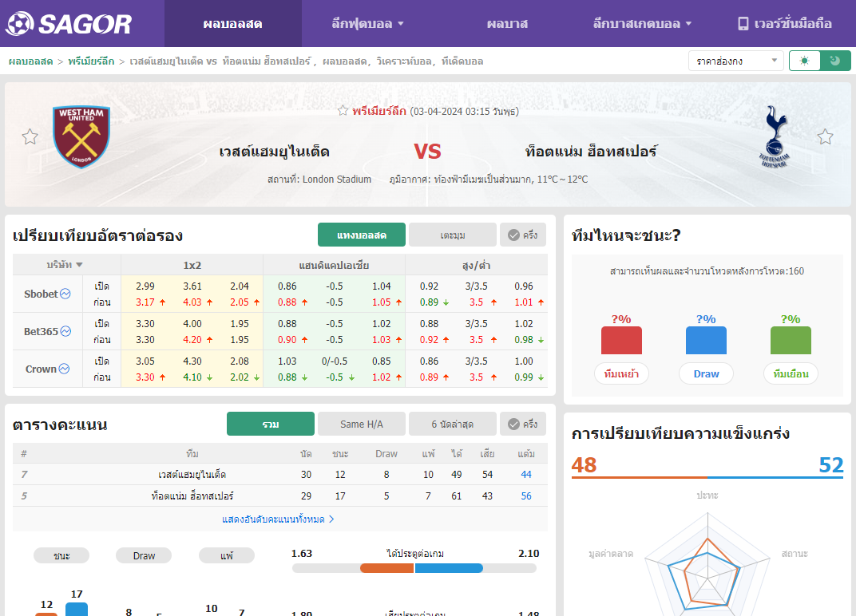Open the live football scores menu
856x616 pixels.
[x=233, y=23]
